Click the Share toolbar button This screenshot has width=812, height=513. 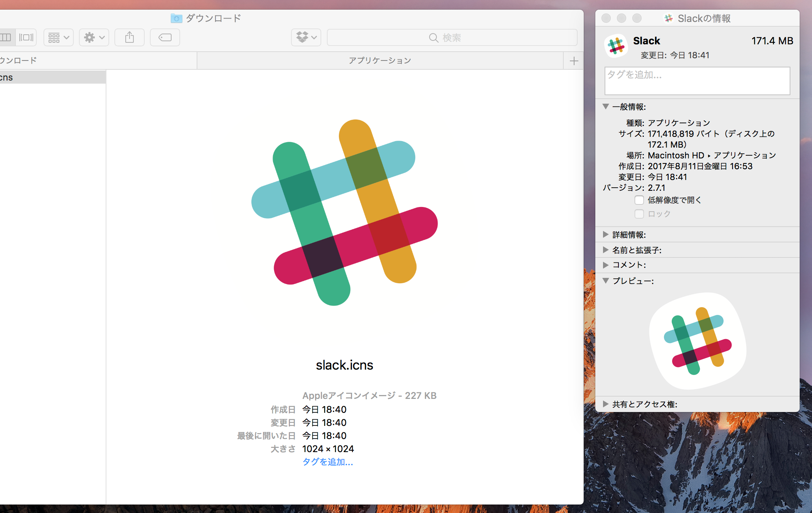pos(130,37)
